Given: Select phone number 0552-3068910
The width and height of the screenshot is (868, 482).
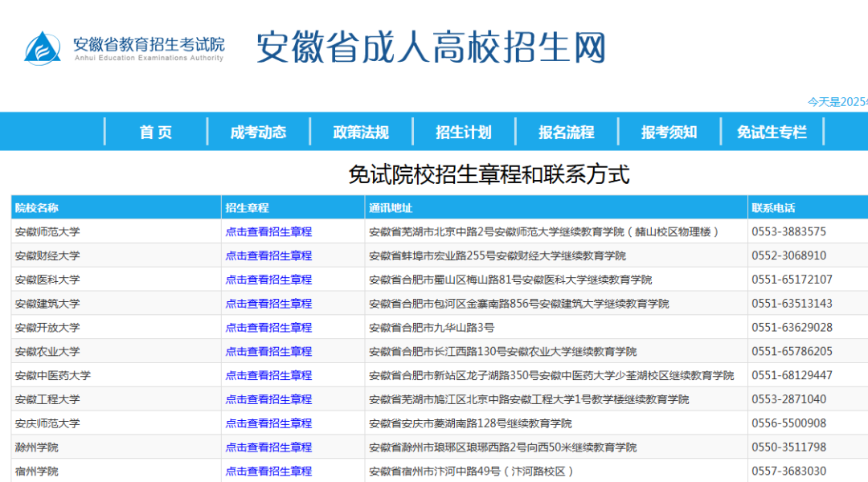Looking at the screenshot, I should (789, 255).
